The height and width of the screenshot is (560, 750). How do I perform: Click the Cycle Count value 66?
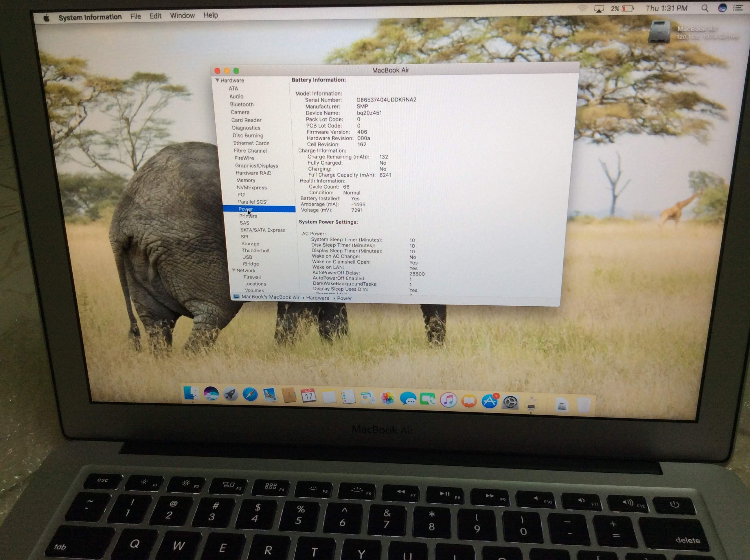[346, 187]
